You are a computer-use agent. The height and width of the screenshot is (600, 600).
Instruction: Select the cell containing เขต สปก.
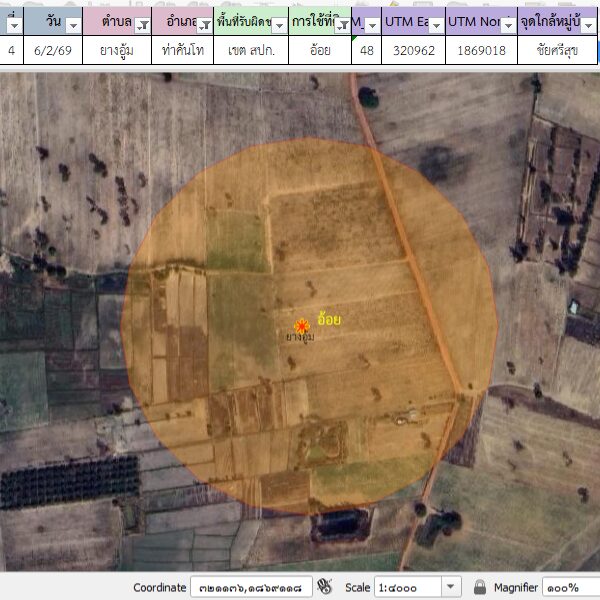251,50
